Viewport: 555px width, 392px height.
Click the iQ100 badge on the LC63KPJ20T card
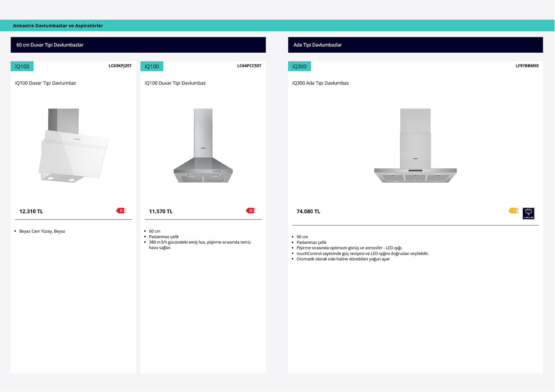coord(22,66)
